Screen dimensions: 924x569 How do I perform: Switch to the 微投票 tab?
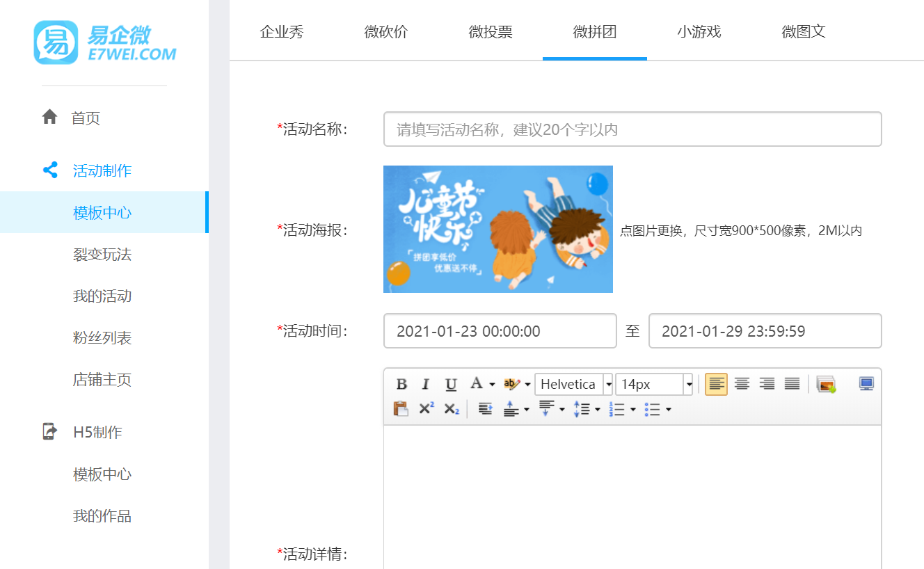(491, 31)
